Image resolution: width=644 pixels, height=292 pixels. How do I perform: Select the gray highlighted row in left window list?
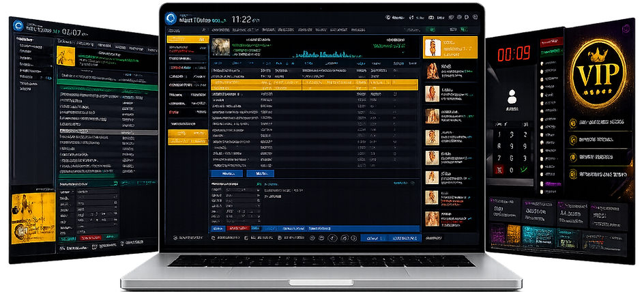point(107,132)
